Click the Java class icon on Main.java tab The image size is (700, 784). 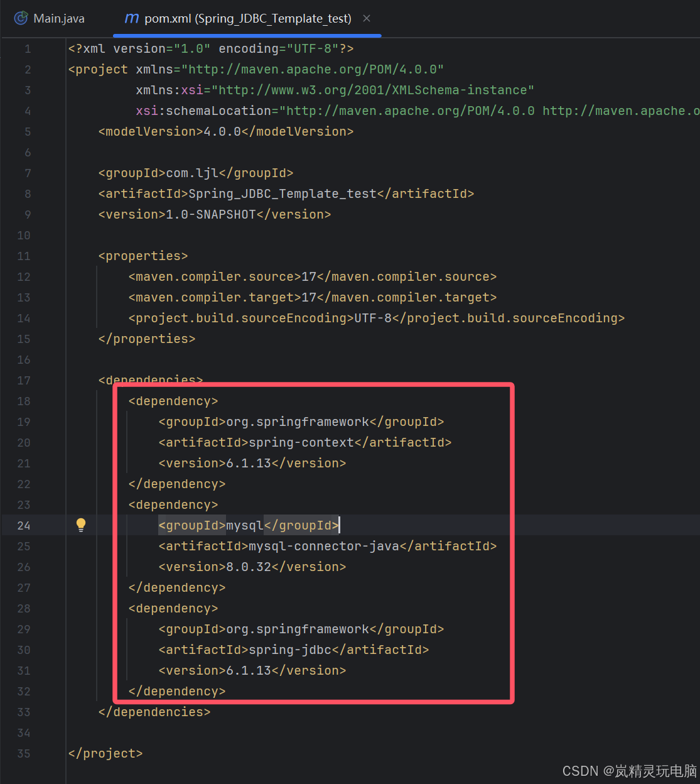point(21,18)
